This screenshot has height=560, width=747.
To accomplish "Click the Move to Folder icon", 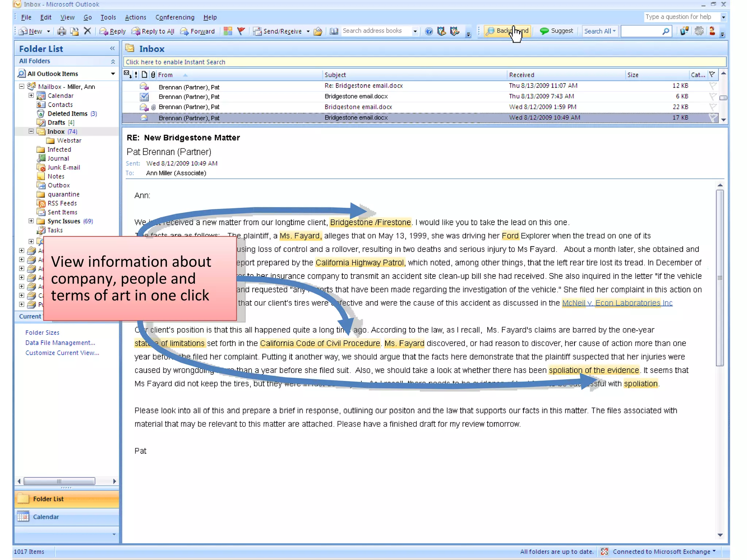I will point(74,31).
